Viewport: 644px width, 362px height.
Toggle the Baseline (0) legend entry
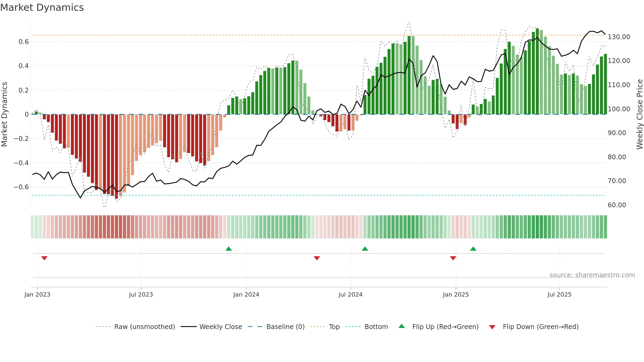pos(276,327)
